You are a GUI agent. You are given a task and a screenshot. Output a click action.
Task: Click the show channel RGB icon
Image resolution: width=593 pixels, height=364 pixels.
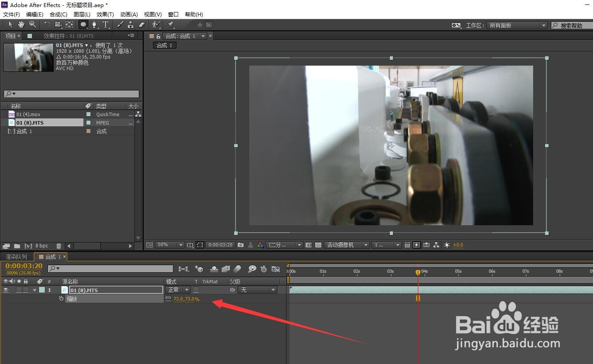(260, 245)
